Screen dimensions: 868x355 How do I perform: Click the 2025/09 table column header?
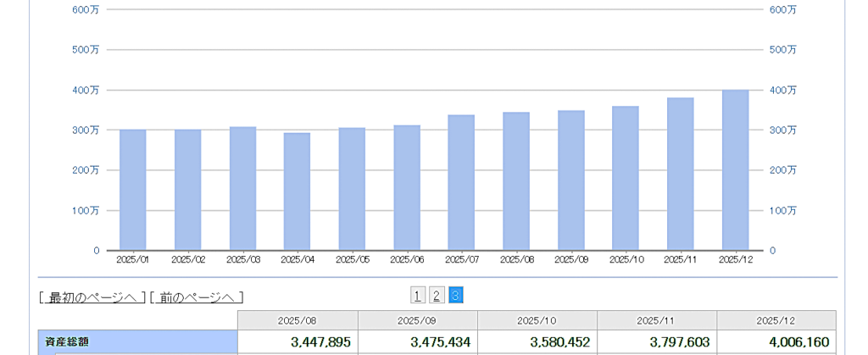[417, 321]
